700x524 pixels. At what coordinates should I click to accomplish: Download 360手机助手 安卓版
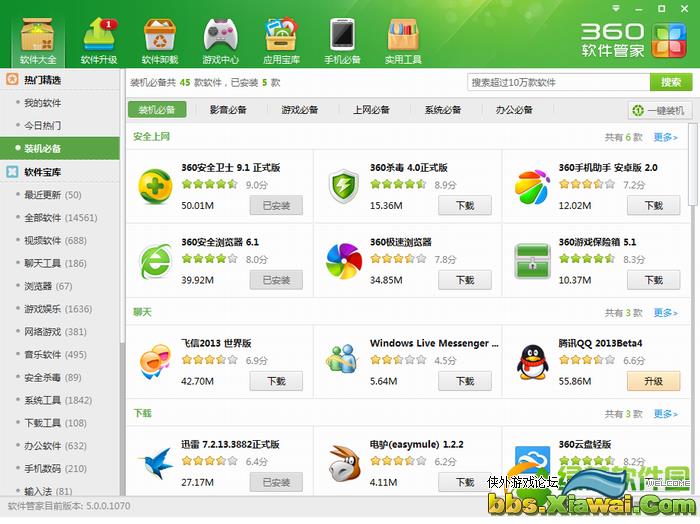pyautogui.click(x=654, y=205)
